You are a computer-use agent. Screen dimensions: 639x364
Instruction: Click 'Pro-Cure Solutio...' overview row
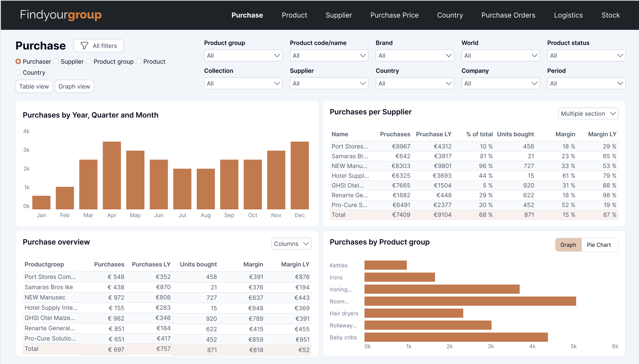pos(50,339)
